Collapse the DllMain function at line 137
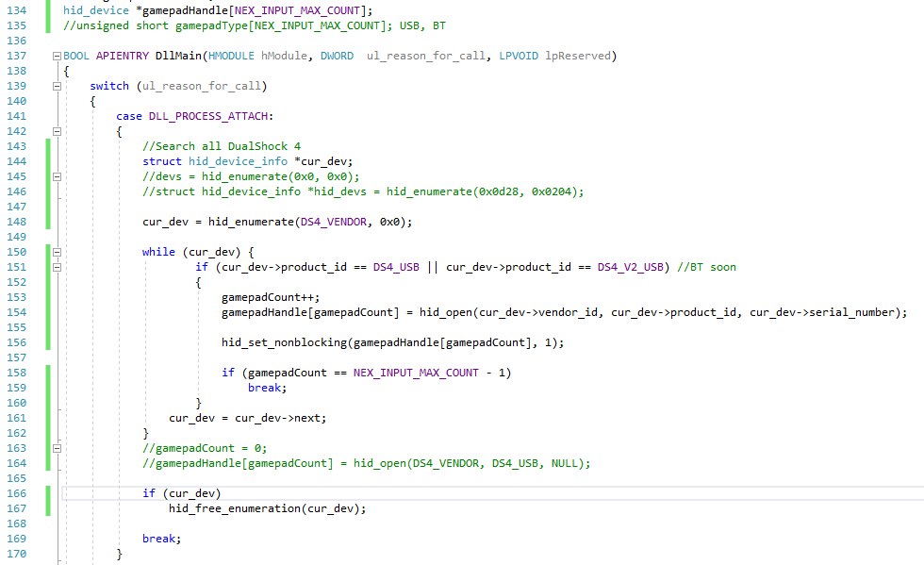This screenshot has height=565, width=924. pos(57,56)
